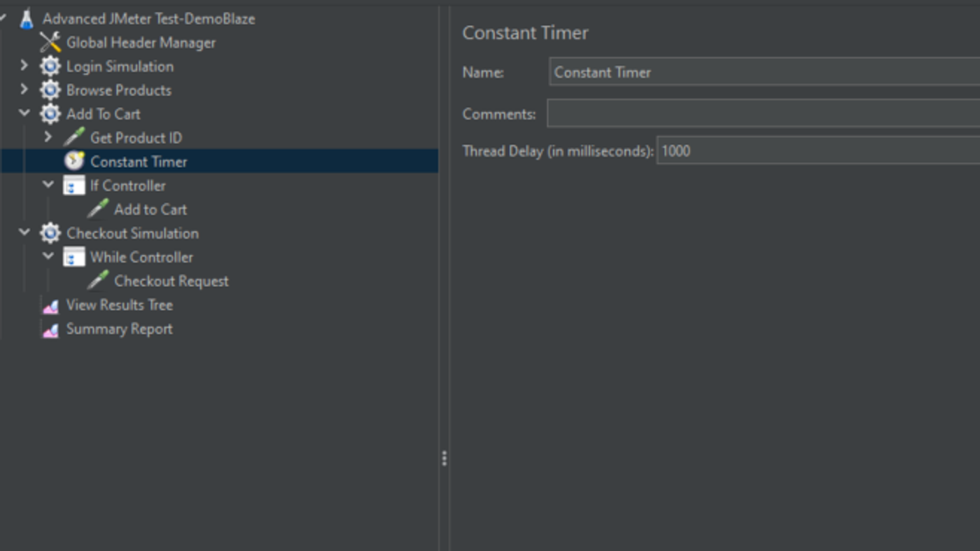Collapse the Add To Cart thread group
The image size is (980, 551).
24,113
